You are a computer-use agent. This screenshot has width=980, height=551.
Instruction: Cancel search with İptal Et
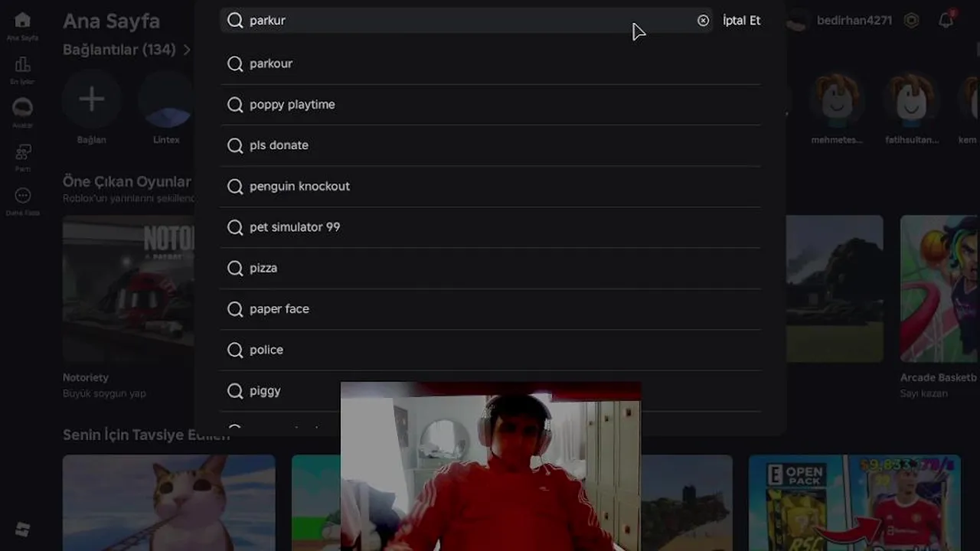pyautogui.click(x=741, y=21)
